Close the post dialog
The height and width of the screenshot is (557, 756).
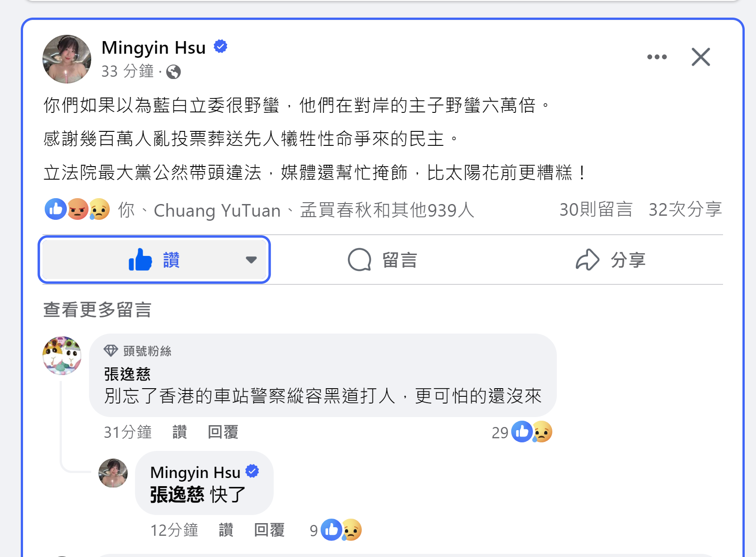700,57
